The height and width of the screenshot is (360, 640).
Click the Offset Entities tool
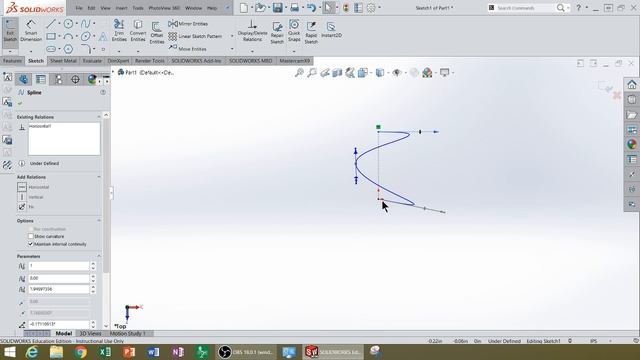(157, 32)
